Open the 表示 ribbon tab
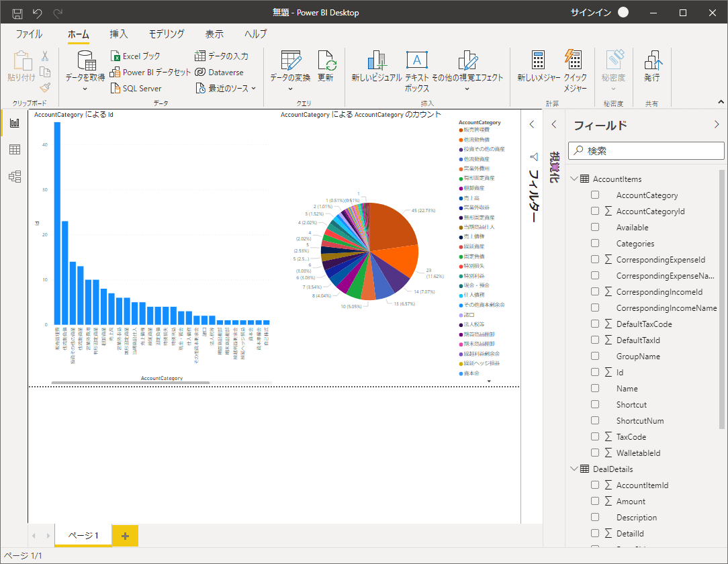The height and width of the screenshot is (564, 728). [x=214, y=34]
